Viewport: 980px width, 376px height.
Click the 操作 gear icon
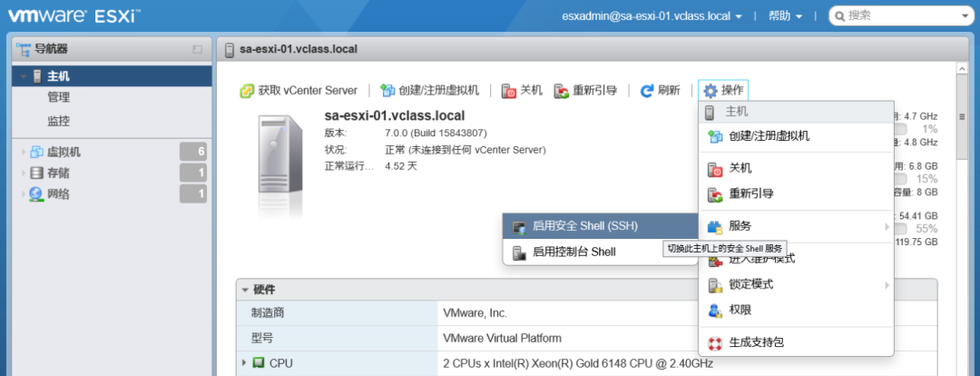click(710, 92)
